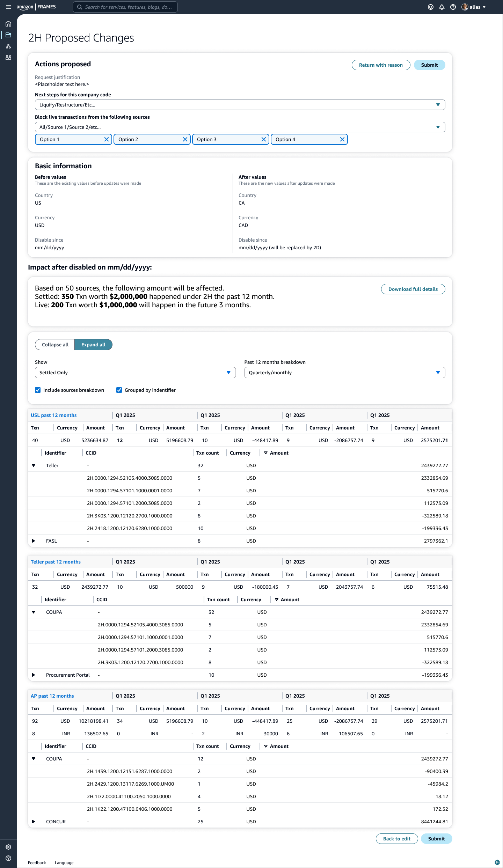Expand the Procurement Portal row
The image size is (503, 868).
(34, 675)
